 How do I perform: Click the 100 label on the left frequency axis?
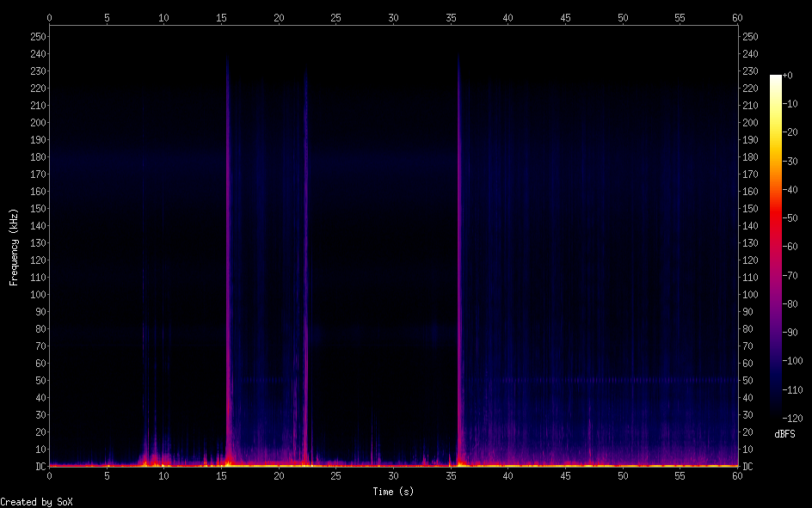(x=38, y=294)
